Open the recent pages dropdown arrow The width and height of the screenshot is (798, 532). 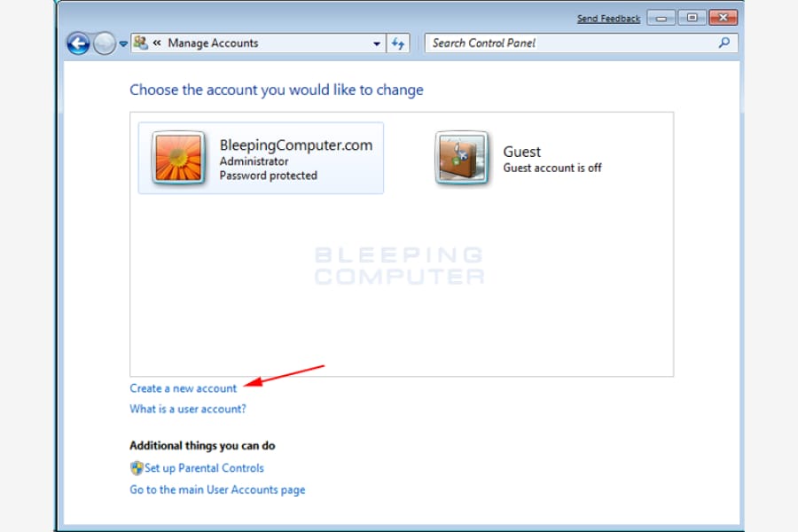pos(123,43)
